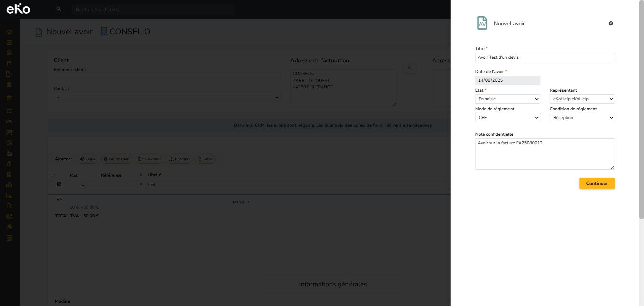The height and width of the screenshot is (306, 644).
Task: Close the Nouvel avoir side panel
Action: (610, 23)
